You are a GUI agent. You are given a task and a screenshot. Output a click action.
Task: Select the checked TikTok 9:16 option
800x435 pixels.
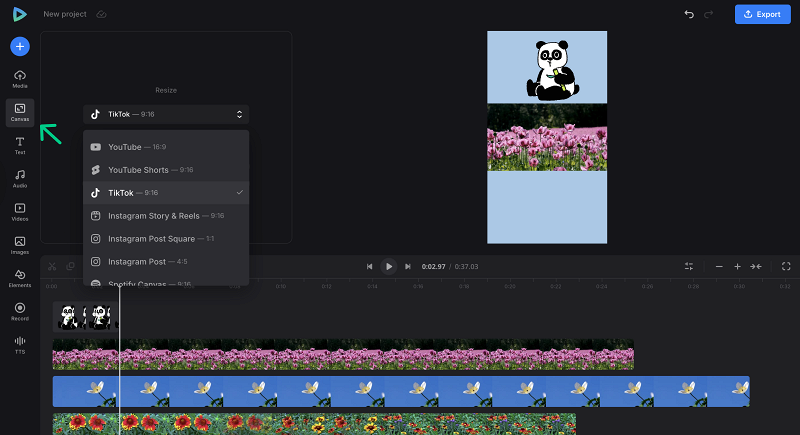pyautogui.click(x=166, y=193)
